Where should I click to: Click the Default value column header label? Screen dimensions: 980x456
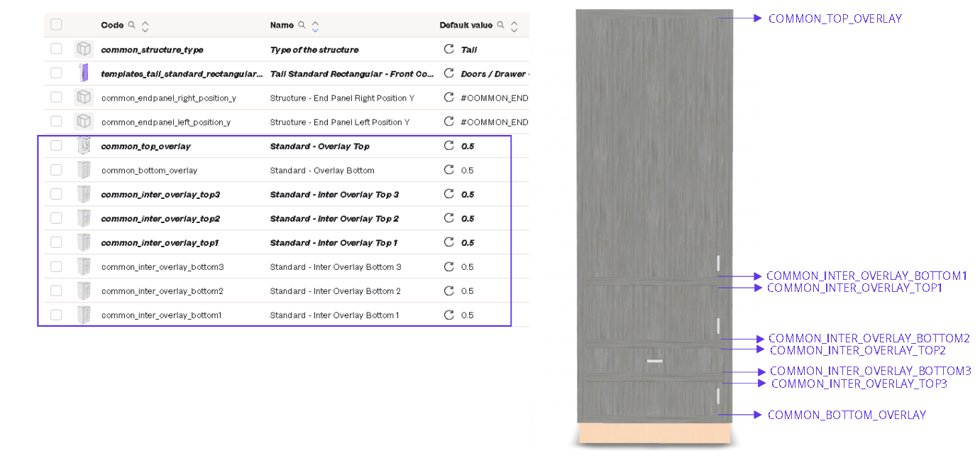[466, 25]
